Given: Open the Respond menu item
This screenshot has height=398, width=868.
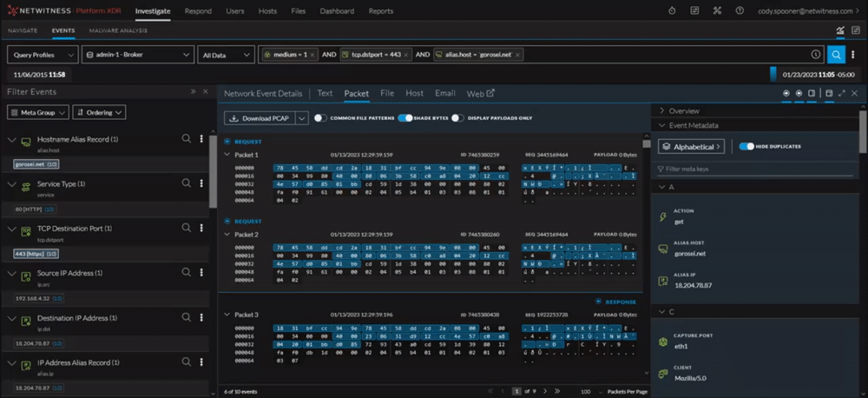Looking at the screenshot, I should (x=198, y=11).
